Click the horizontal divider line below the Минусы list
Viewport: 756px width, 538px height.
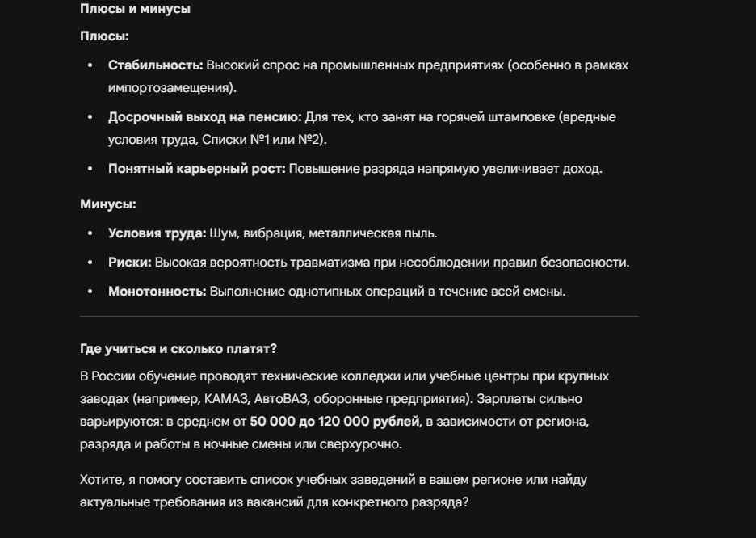(x=359, y=317)
